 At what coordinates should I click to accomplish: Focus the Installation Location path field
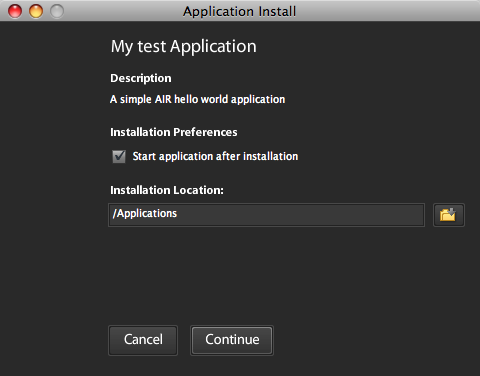point(266,215)
